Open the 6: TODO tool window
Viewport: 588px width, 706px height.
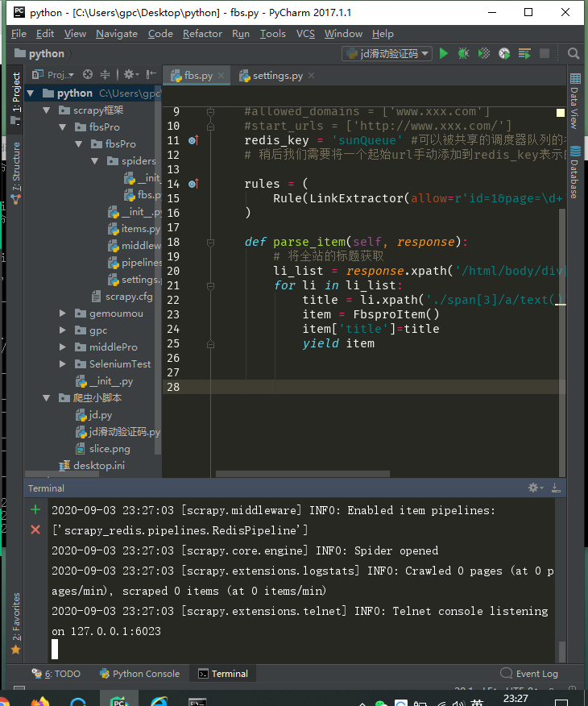56,674
